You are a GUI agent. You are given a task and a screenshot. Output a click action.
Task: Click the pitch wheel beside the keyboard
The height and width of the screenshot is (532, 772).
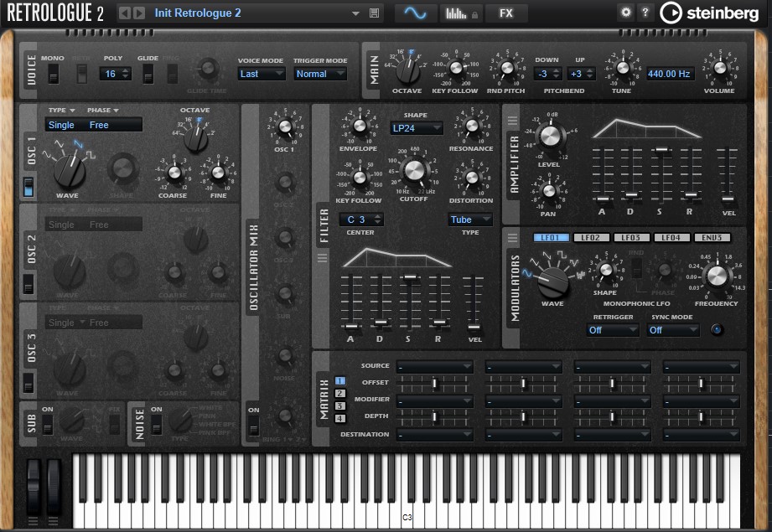point(34,488)
